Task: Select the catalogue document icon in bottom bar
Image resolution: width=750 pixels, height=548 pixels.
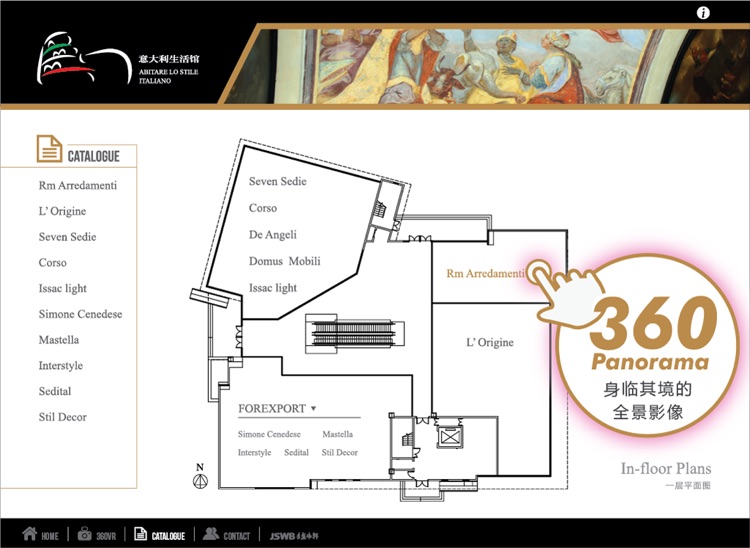Action: (x=140, y=534)
